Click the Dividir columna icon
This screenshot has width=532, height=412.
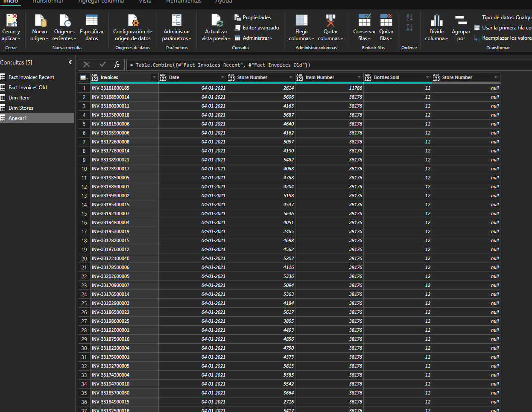[436, 20]
